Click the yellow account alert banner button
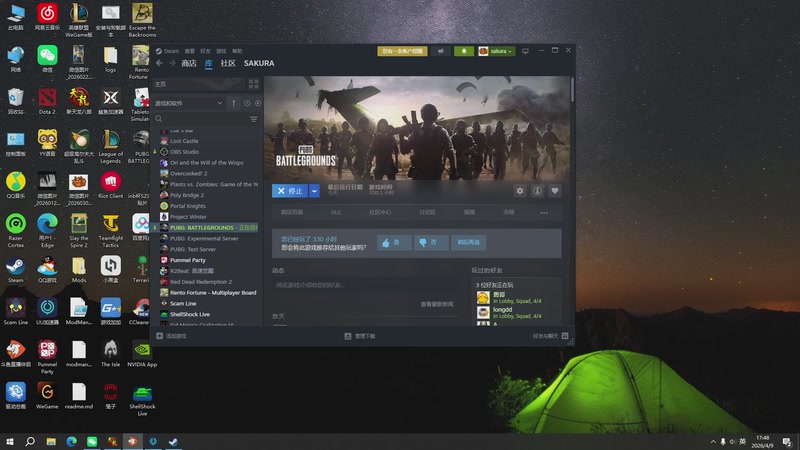800x450 pixels. (x=403, y=51)
